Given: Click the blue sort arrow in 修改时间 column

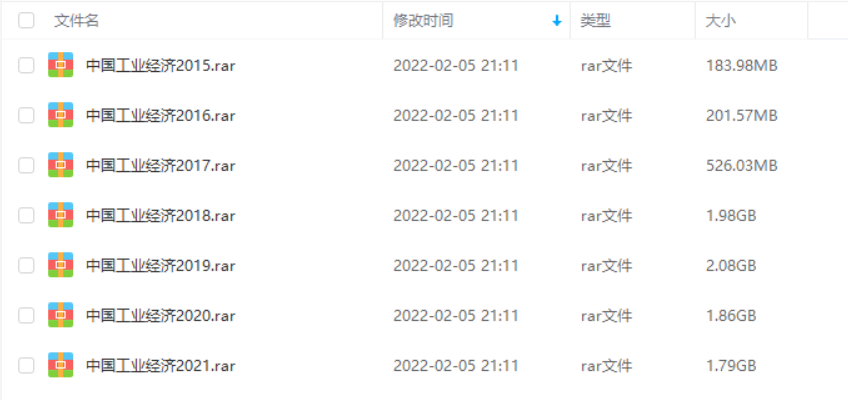Looking at the screenshot, I should pos(556,21).
